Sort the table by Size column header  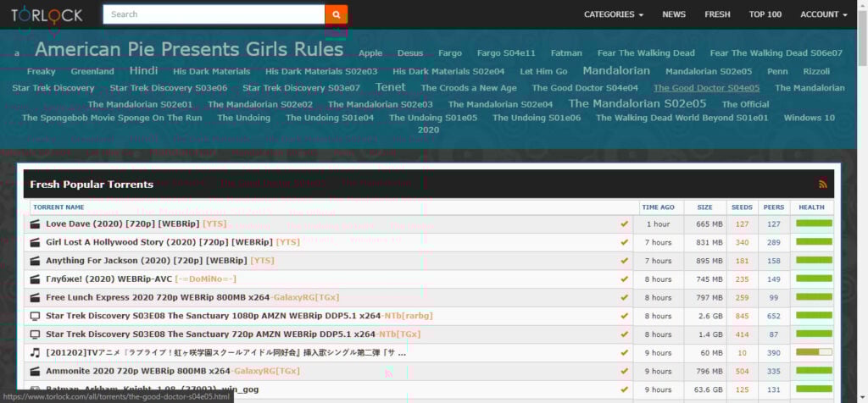pos(704,207)
